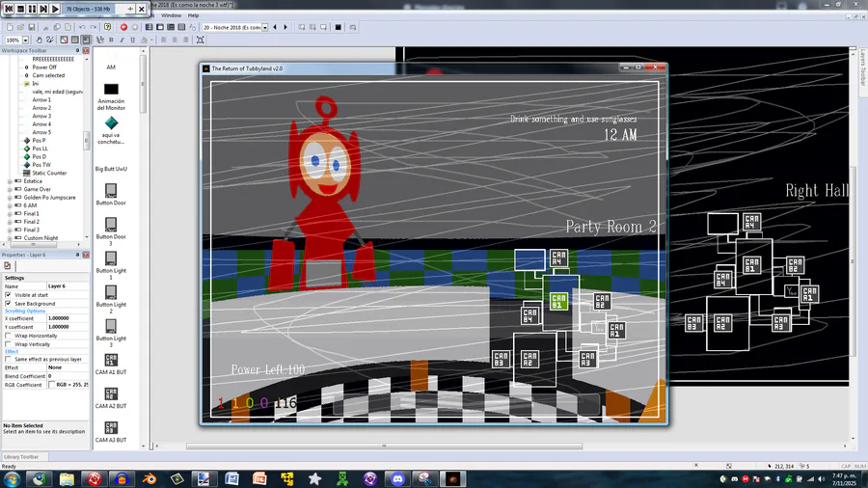
Task: Open the Settings tab icon in Properties panel
Action: tap(7, 265)
